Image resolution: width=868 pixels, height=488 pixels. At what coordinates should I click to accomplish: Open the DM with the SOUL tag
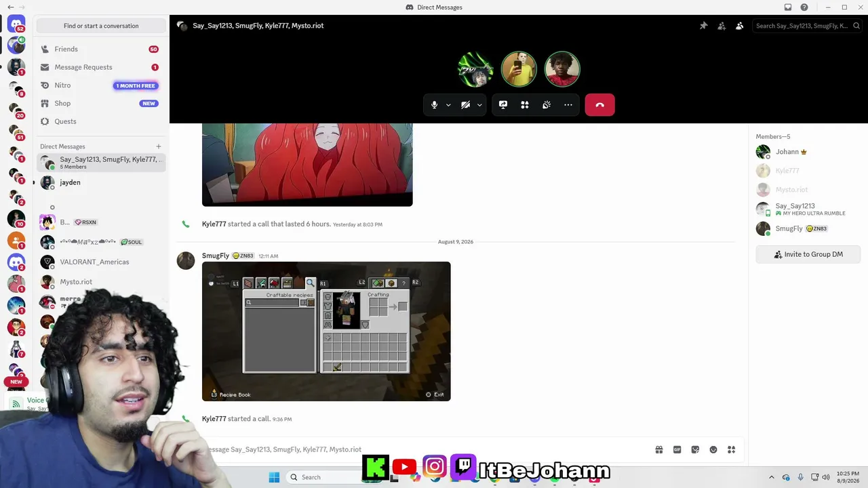(x=101, y=242)
